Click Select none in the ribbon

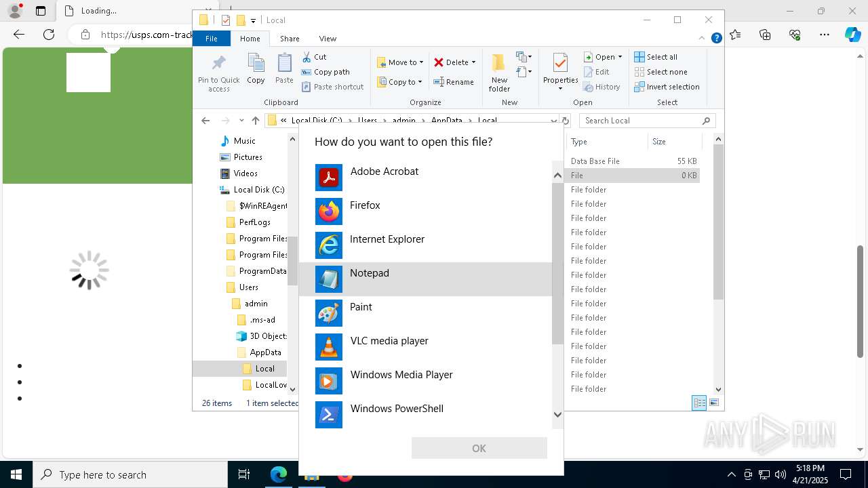[660, 72]
